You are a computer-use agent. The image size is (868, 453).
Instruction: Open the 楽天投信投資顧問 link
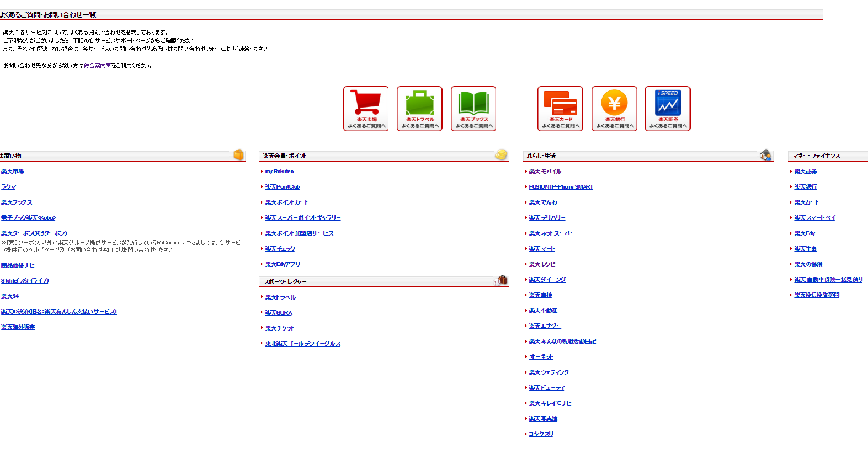tap(817, 295)
